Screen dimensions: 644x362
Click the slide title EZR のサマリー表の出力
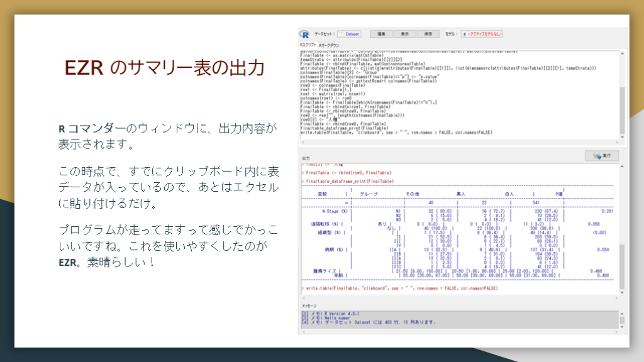click(164, 68)
